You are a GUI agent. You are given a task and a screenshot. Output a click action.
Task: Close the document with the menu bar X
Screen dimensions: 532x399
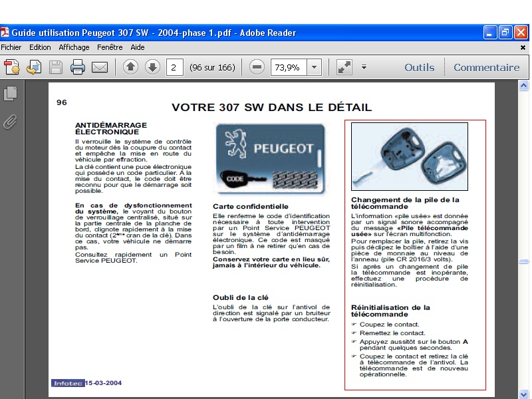(x=523, y=47)
